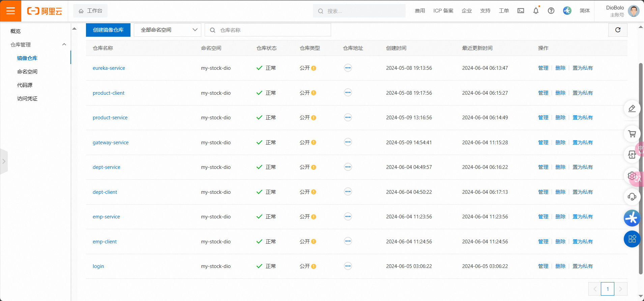Set the login repository to private

click(x=582, y=266)
